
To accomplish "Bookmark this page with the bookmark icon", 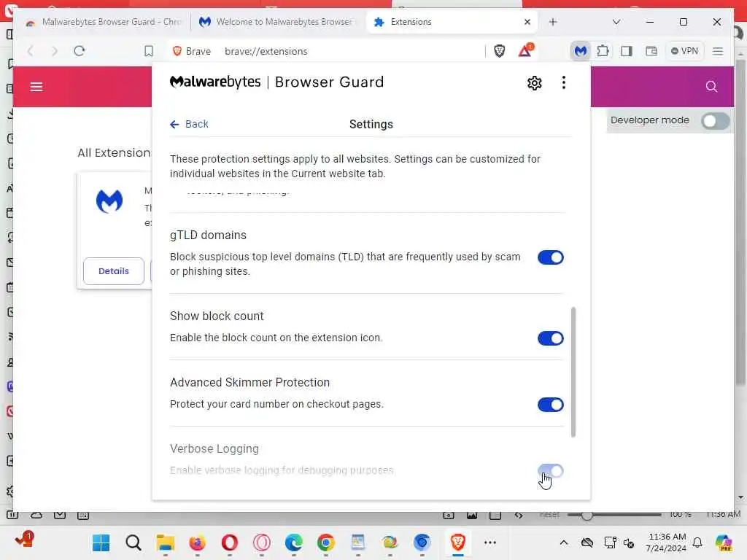I will tap(149, 51).
